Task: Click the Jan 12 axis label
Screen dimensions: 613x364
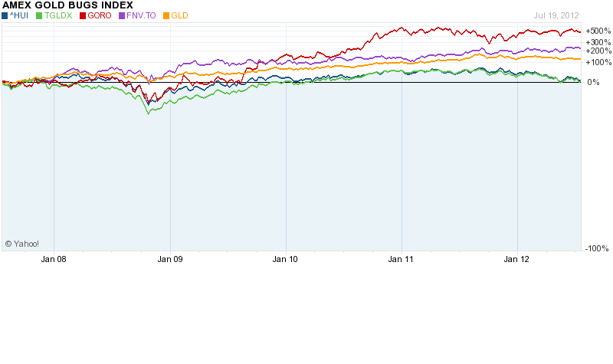Action: tap(516, 259)
